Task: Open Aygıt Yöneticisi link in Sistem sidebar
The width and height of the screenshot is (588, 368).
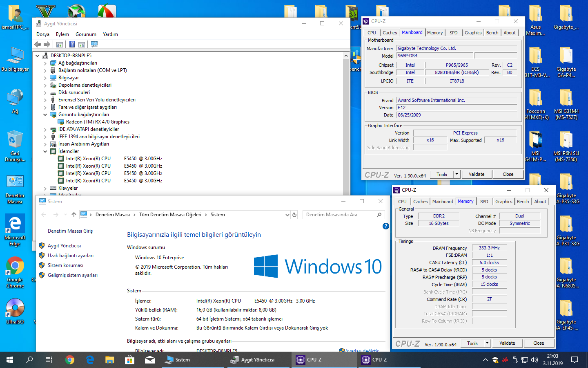Action: (x=64, y=246)
